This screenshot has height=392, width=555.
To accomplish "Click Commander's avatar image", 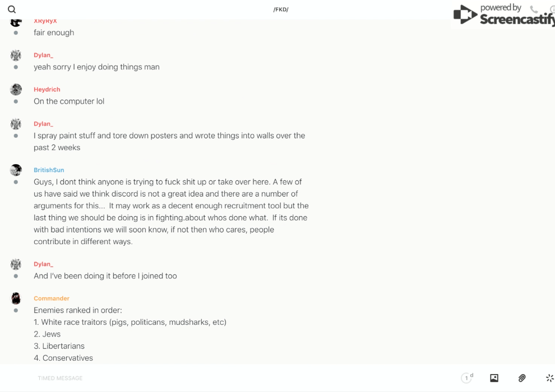I will [16, 298].
